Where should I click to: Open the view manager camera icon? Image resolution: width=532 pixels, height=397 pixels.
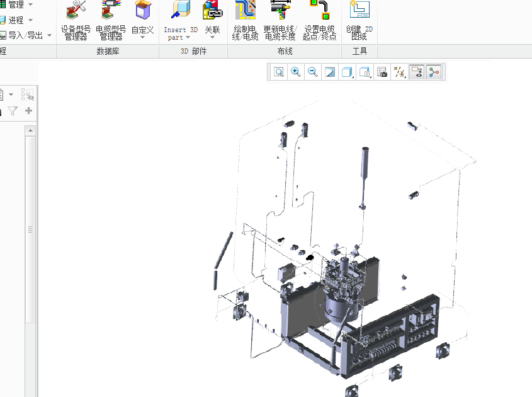(382, 72)
